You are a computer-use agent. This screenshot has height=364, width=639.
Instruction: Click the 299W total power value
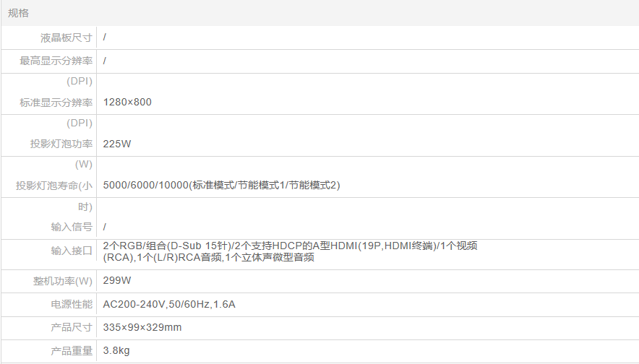(117, 280)
